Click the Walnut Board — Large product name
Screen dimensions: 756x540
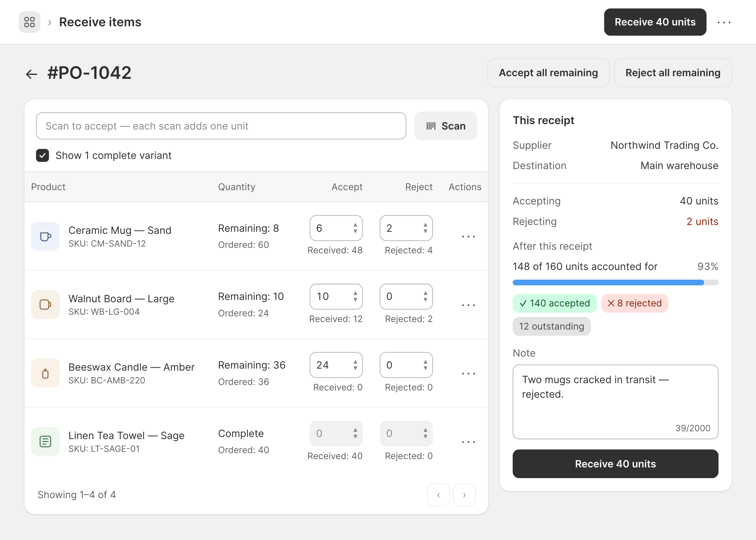click(x=122, y=299)
